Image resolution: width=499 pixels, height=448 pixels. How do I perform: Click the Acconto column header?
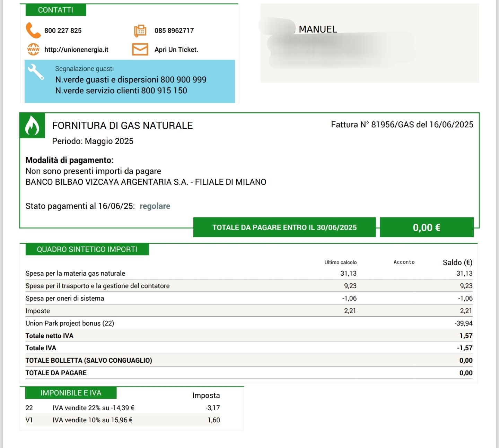[x=404, y=262]
